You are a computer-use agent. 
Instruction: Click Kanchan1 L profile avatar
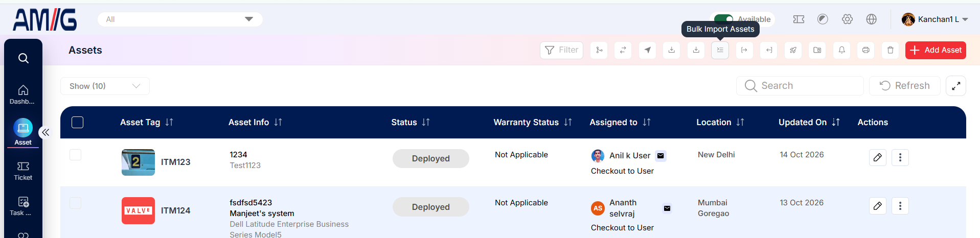908,19
